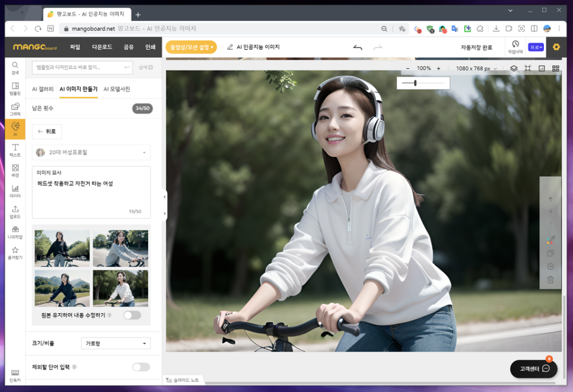Switch to AI 이미지 만들기 tab
This screenshot has width=573, height=392.
(78, 89)
